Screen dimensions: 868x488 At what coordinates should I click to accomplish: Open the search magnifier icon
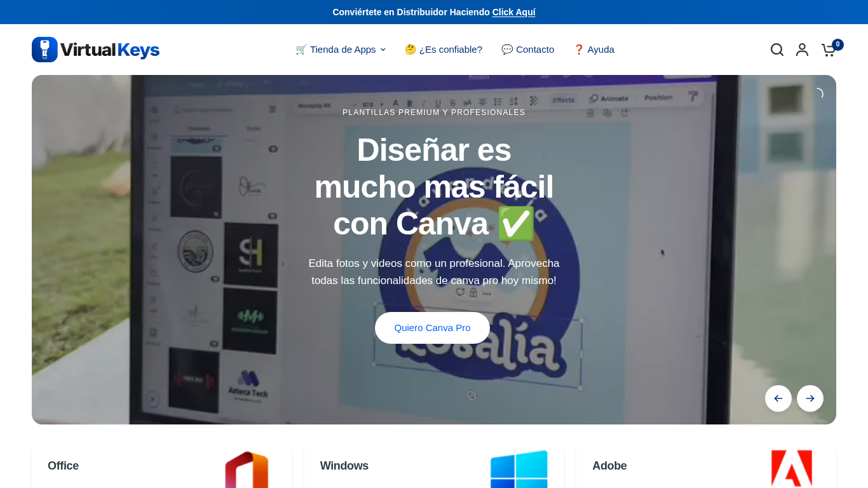776,50
